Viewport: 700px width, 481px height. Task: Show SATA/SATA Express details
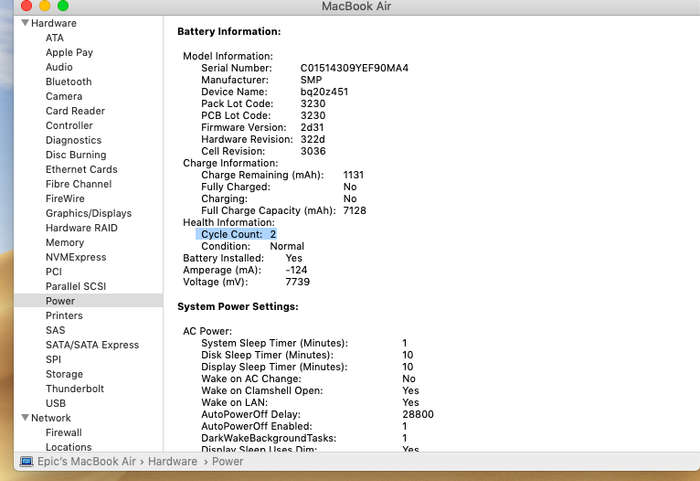pyautogui.click(x=92, y=345)
